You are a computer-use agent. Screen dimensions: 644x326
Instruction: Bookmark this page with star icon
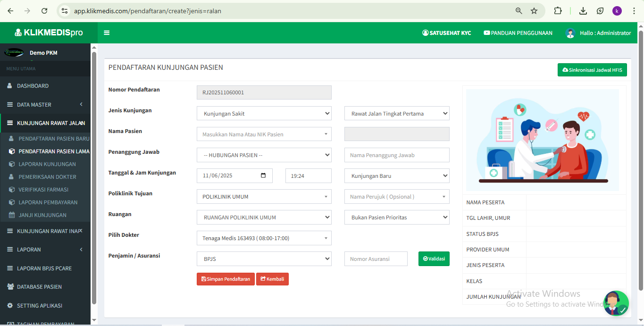pyautogui.click(x=534, y=11)
